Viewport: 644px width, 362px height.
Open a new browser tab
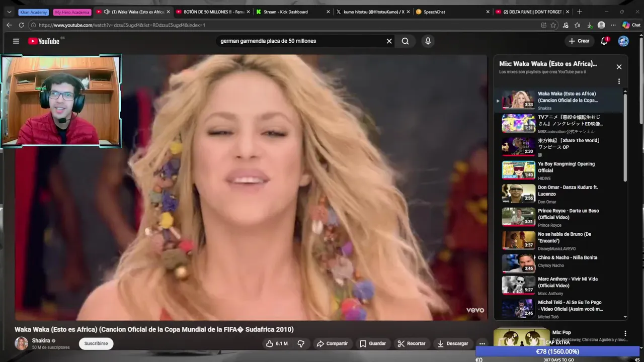579,12
